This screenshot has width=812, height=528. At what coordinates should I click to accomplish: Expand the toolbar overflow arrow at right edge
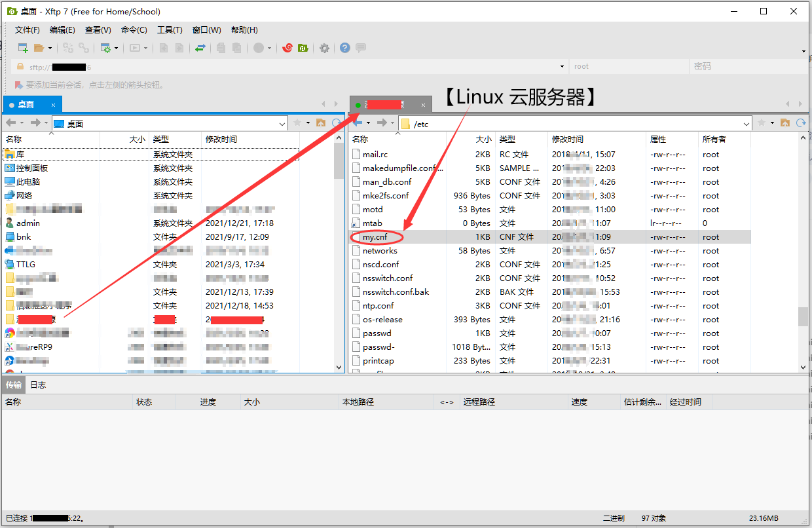click(803, 51)
